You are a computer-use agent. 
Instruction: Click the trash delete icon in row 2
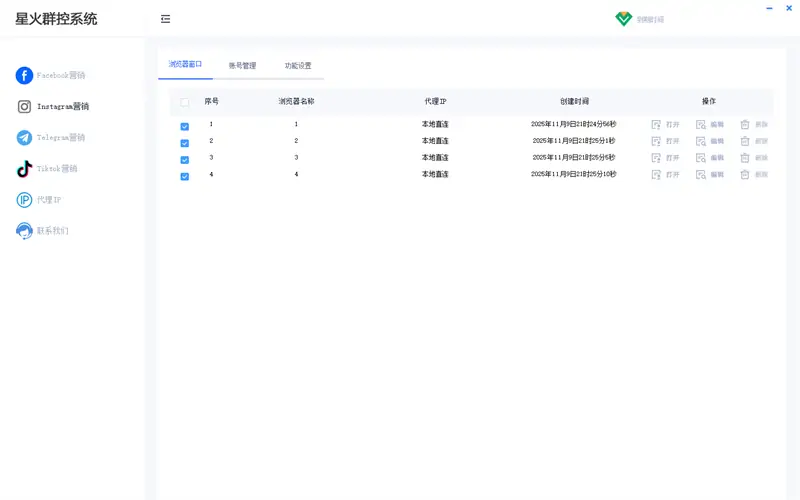pyautogui.click(x=745, y=141)
